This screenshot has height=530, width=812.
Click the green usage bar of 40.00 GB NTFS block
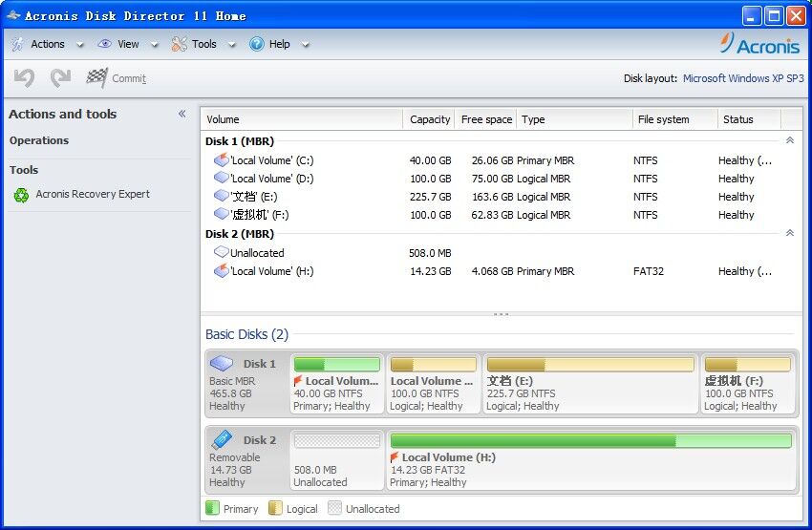336,365
